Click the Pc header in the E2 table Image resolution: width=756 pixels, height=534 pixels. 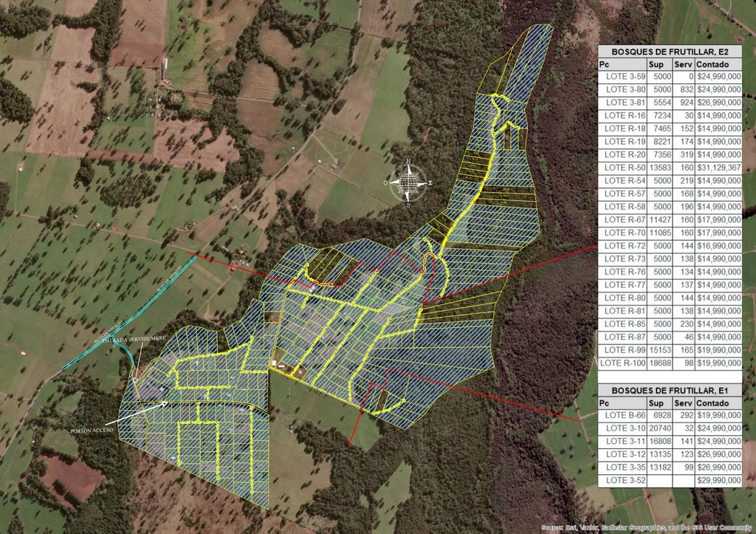[622, 65]
